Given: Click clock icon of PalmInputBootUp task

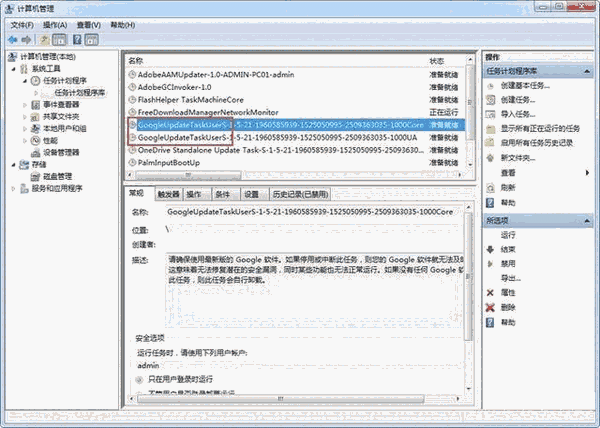Looking at the screenshot, I should [x=132, y=163].
